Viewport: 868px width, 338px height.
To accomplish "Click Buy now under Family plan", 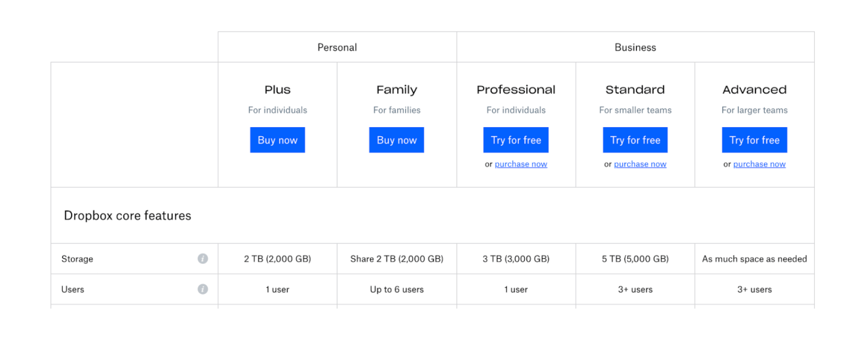I will 397,140.
